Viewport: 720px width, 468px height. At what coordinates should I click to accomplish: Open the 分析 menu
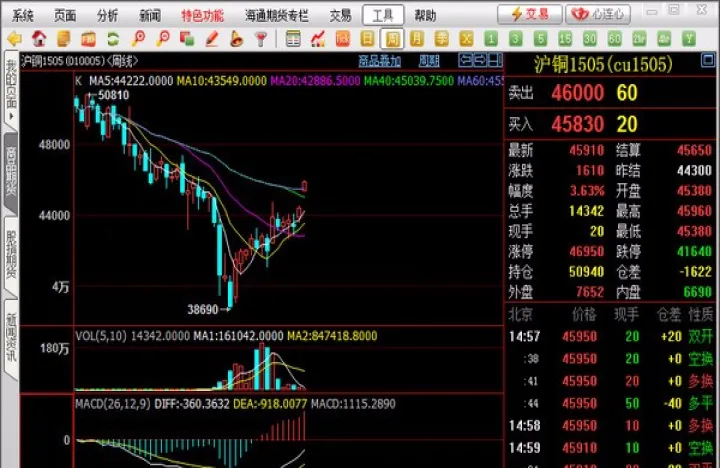pos(107,15)
